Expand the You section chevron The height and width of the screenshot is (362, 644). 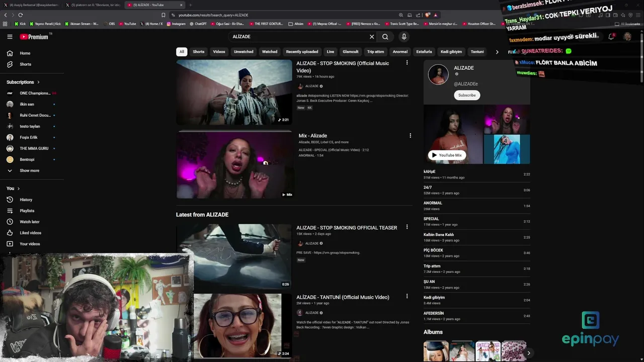coord(19,189)
